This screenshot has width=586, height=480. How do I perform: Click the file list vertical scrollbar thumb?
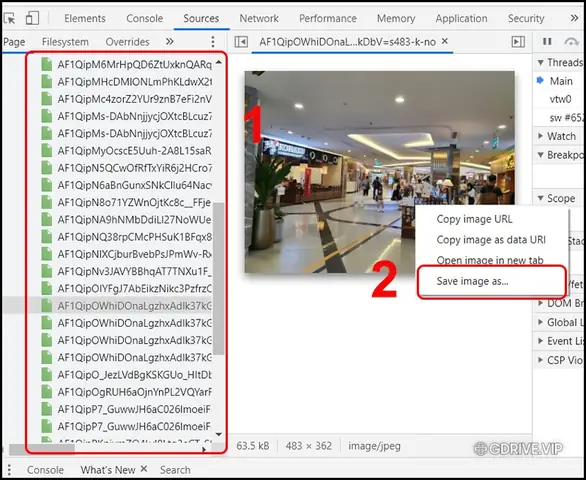(x=219, y=279)
